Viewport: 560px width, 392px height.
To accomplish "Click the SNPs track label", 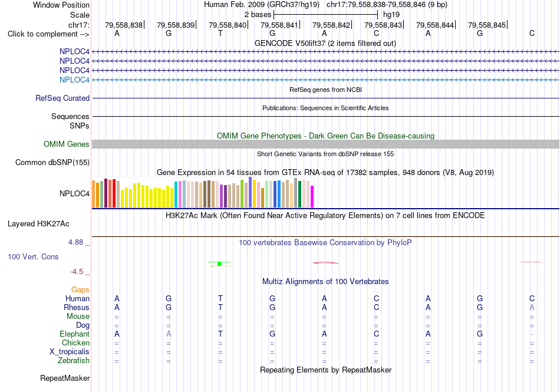I will (x=80, y=126).
